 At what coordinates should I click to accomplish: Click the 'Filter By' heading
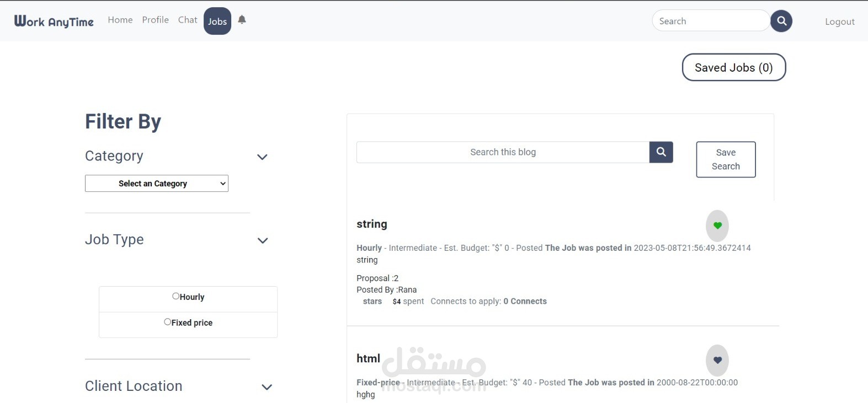[x=123, y=121]
